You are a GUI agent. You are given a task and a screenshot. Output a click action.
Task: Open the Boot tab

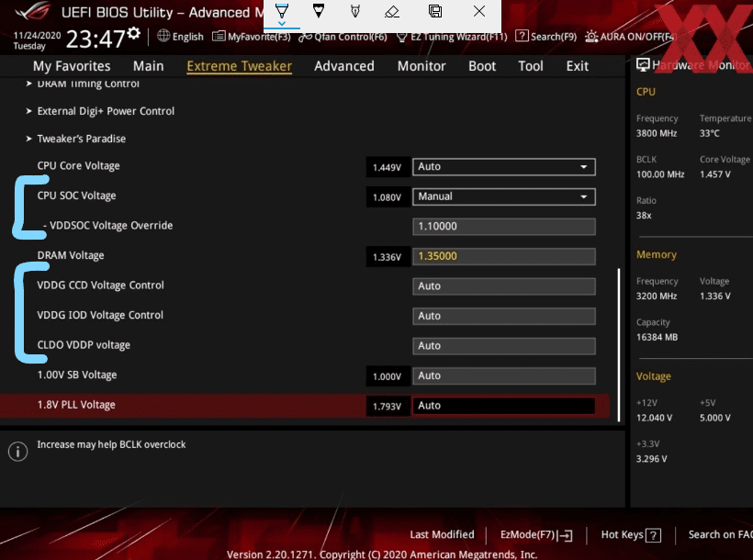click(482, 66)
